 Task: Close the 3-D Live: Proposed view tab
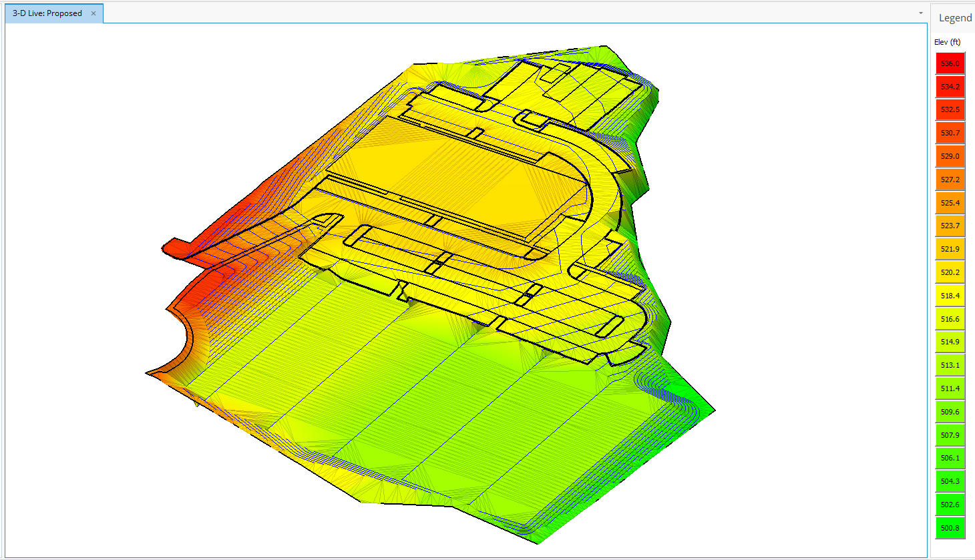(94, 13)
